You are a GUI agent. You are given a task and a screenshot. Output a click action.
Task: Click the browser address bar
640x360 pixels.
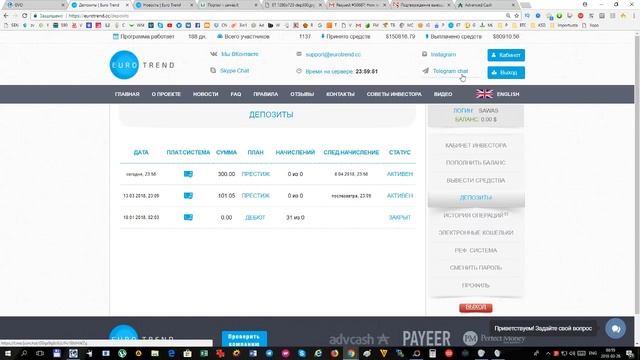pos(269,16)
